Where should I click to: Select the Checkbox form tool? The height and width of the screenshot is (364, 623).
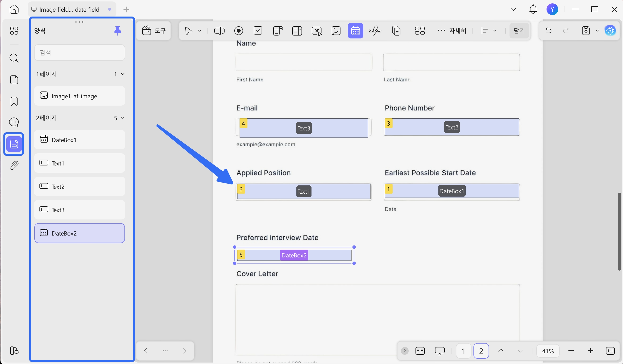pos(258,31)
